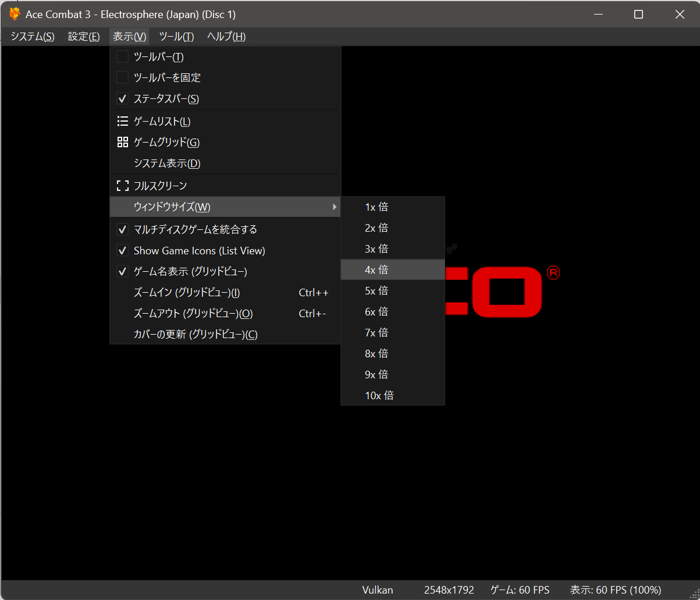The image size is (700, 600).
Task: Choose カバーの更新 (グリッドビュー) entry
Action: (225, 335)
